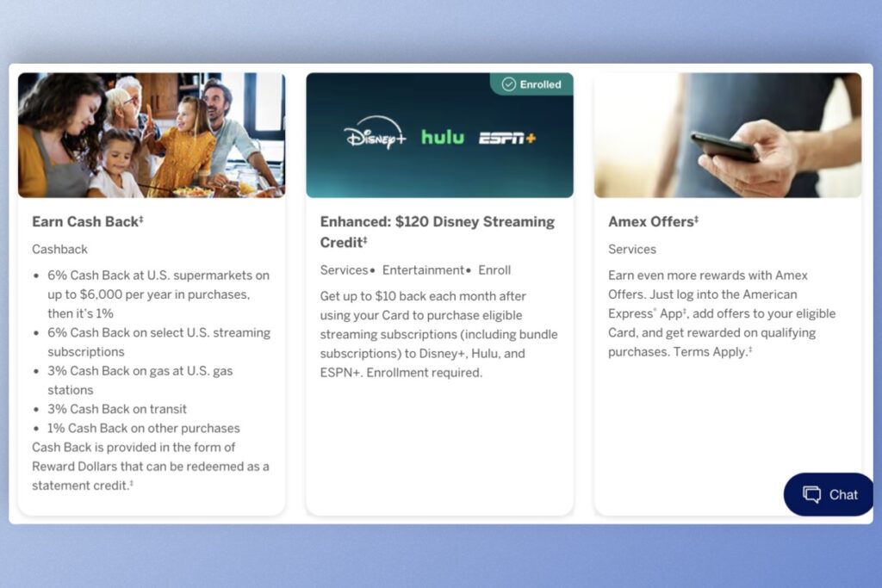Click the Services label under Amex Offers
The width and height of the screenshot is (882, 588).
coord(632,249)
